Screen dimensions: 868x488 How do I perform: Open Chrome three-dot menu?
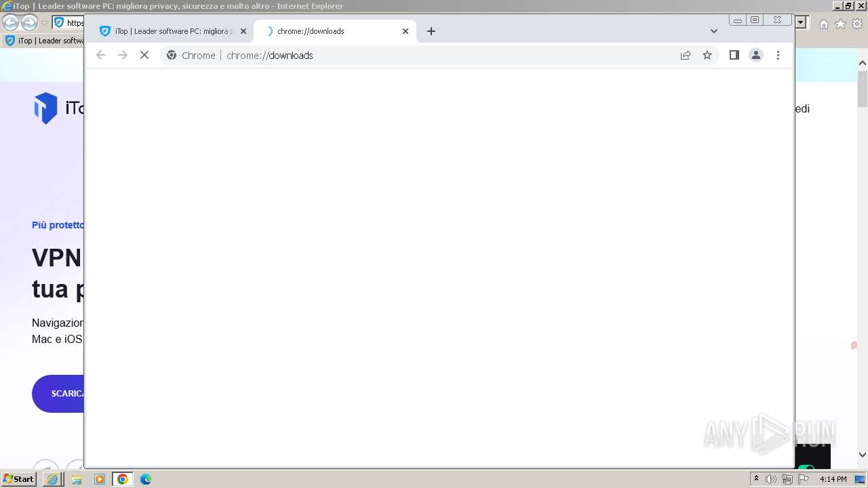pyautogui.click(x=778, y=56)
